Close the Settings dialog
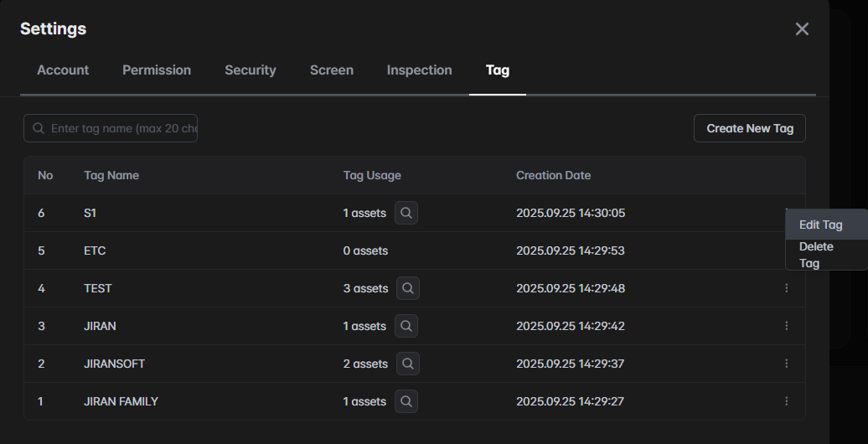 click(x=802, y=29)
